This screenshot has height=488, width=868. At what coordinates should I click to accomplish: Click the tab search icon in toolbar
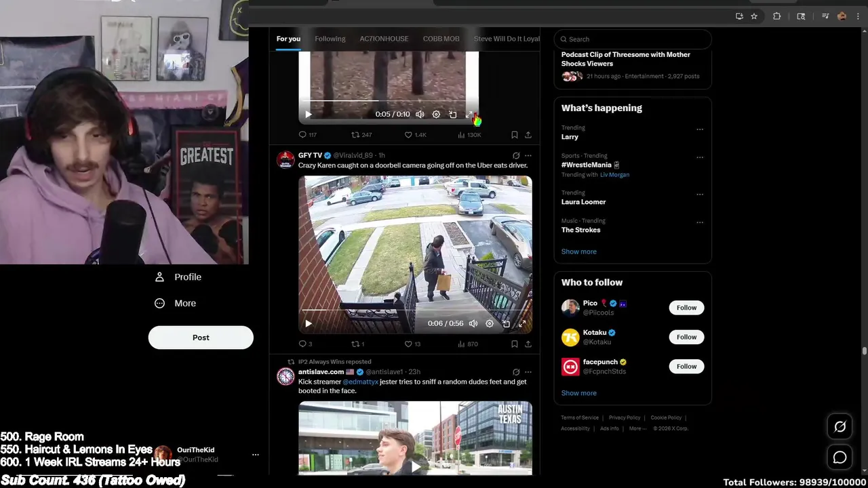(x=801, y=16)
